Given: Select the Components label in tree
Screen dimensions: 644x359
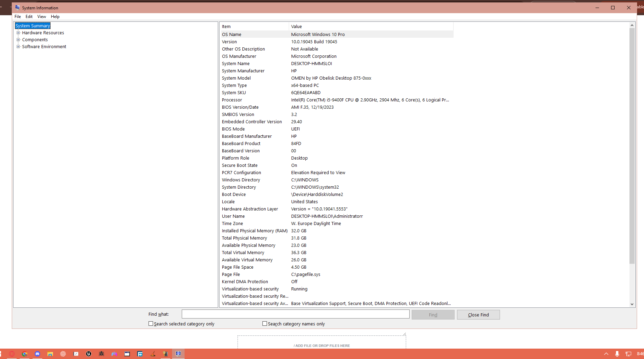Looking at the screenshot, I should [x=35, y=40].
